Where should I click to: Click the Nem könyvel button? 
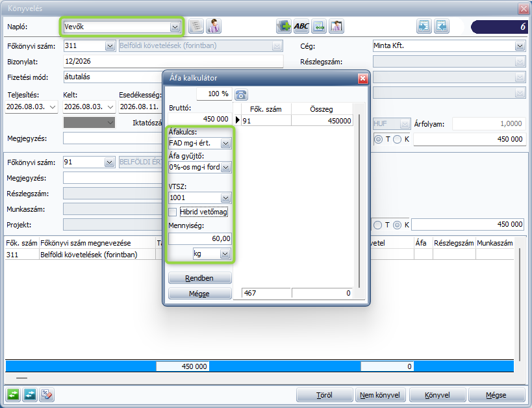(380, 395)
